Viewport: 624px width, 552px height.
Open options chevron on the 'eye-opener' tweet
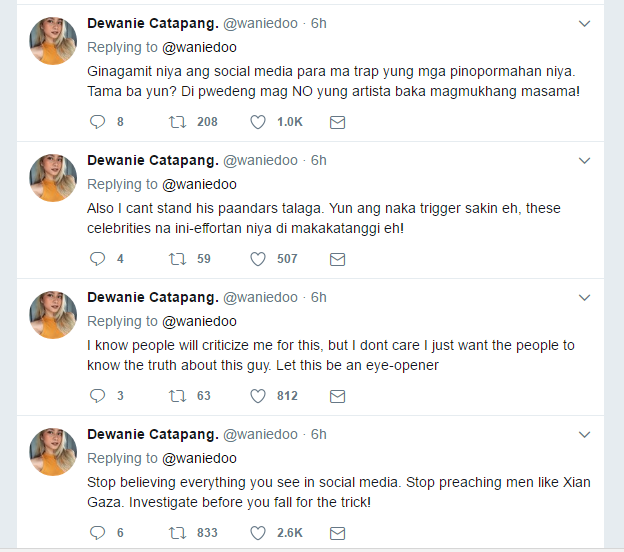click(x=585, y=297)
